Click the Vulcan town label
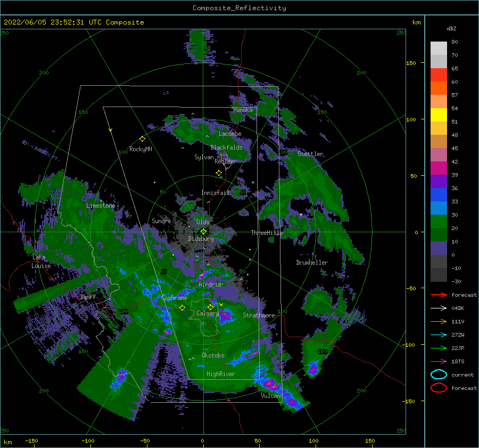This screenshot has height=448, width=479. (x=271, y=396)
